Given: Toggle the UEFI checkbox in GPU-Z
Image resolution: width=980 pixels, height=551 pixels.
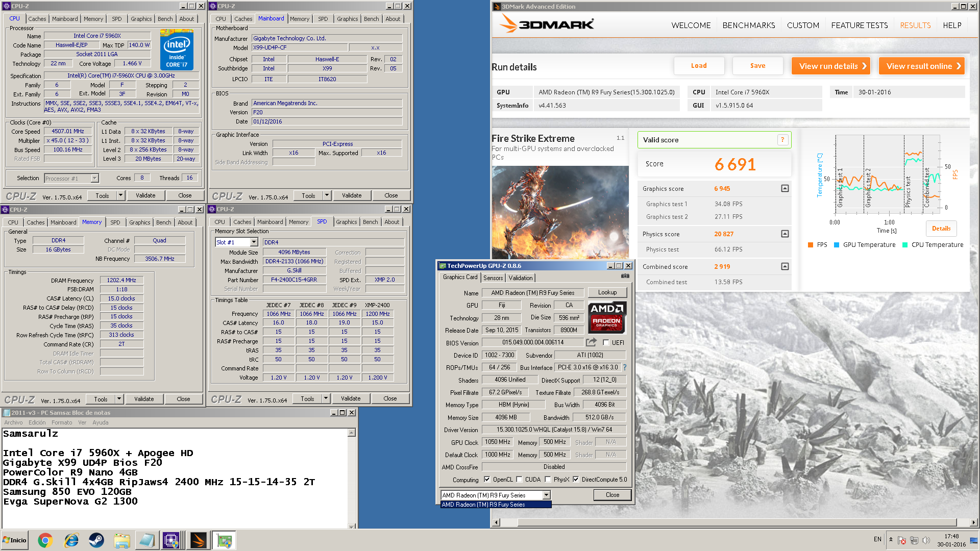Looking at the screenshot, I should (606, 343).
